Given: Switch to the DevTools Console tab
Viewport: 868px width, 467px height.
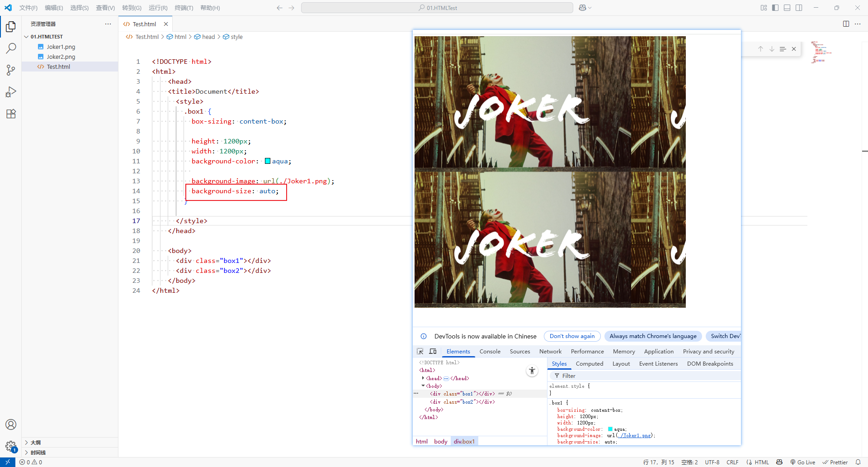Looking at the screenshot, I should (x=490, y=352).
